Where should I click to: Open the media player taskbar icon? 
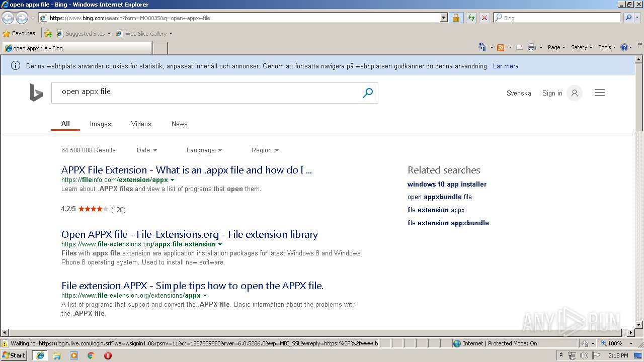74,355
